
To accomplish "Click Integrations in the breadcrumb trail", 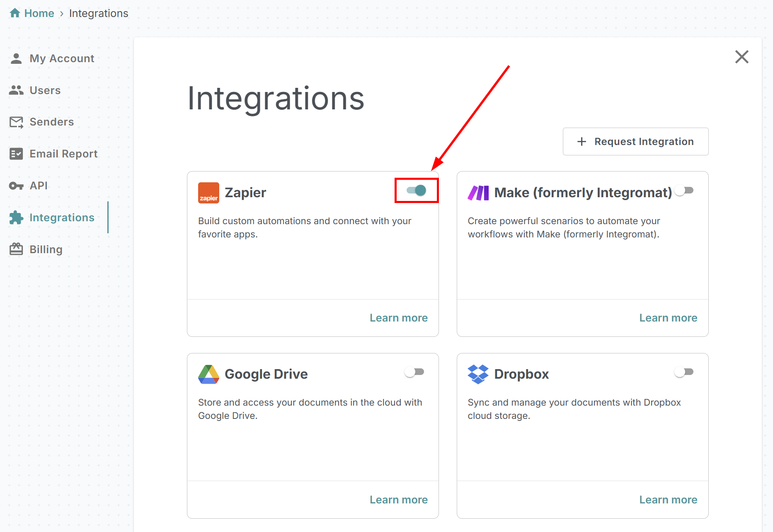I will click(98, 13).
